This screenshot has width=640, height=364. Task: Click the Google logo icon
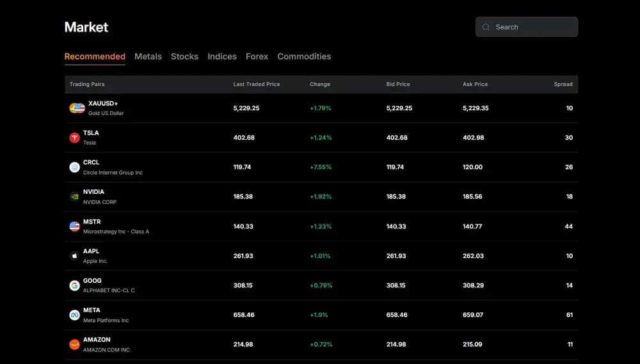74,285
